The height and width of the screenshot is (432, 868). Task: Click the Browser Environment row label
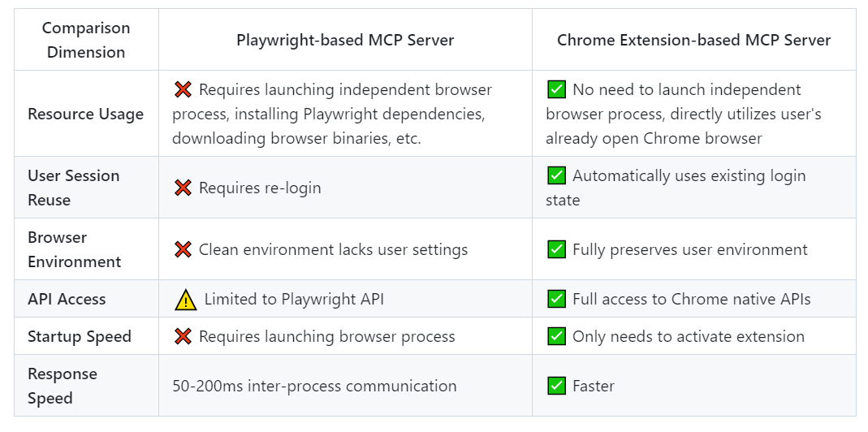[x=74, y=249]
